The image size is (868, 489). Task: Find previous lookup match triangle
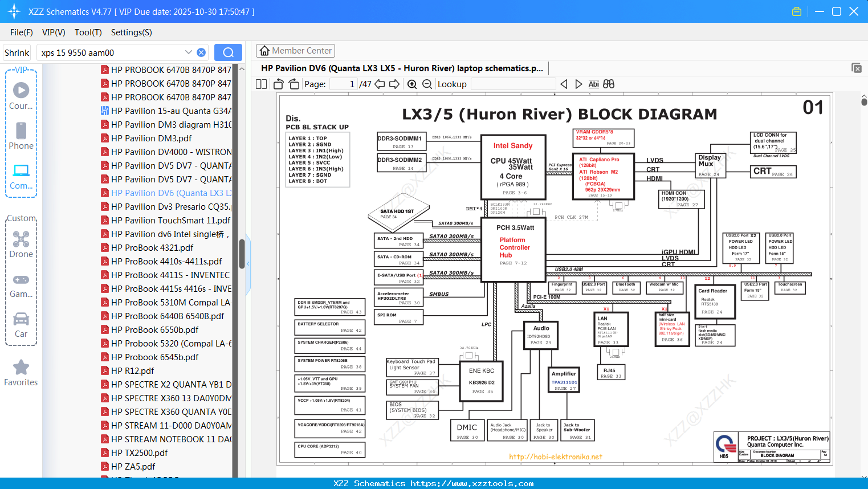pos(564,84)
